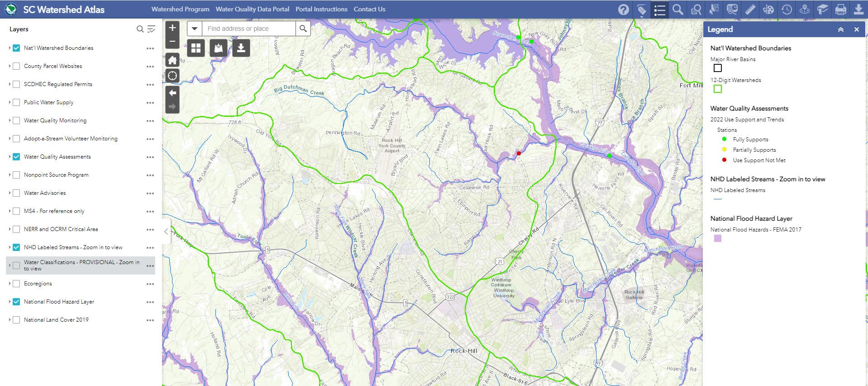Screen dimensions: 868x386
Task: Click the Draw palette tool
Action: coord(768,10)
